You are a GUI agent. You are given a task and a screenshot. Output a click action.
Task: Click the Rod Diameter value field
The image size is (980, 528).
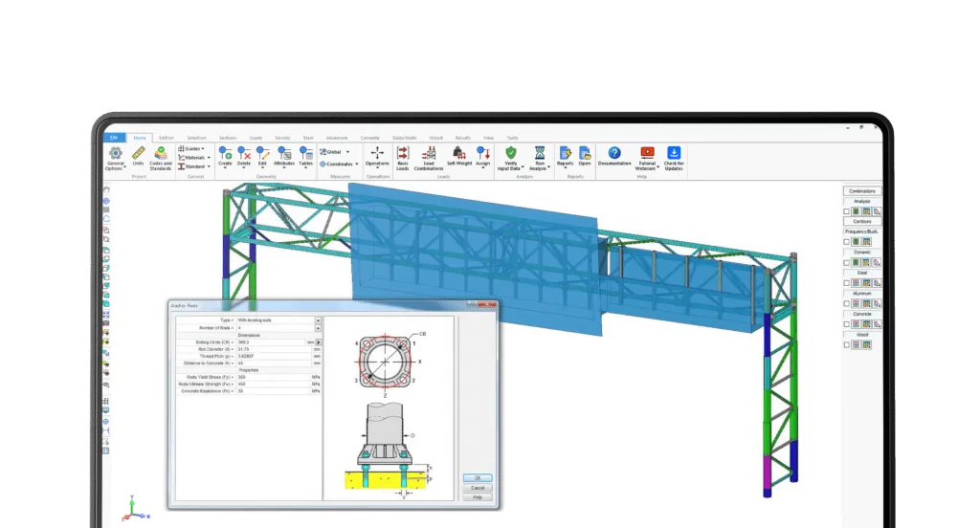[275, 349]
